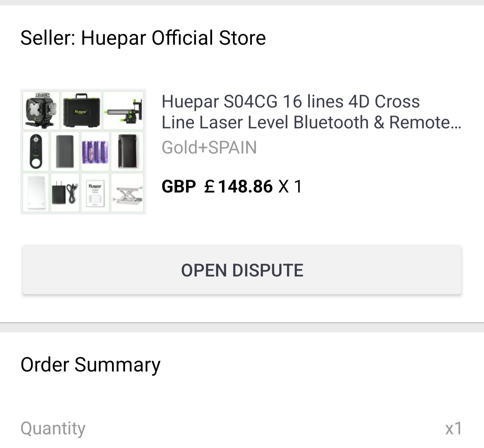Tap the Order Summary heading
Viewport: 484px width, 448px height.
tap(90, 365)
